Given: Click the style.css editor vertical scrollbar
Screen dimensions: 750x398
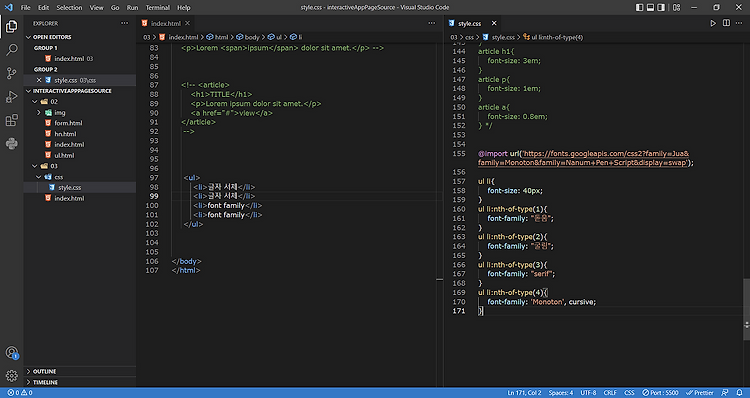Looking at the screenshot, I should pyautogui.click(x=747, y=309).
